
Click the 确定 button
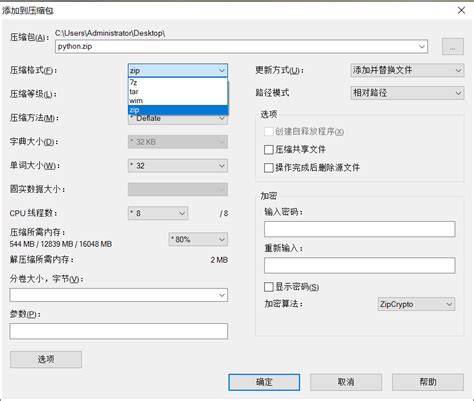pos(264,382)
